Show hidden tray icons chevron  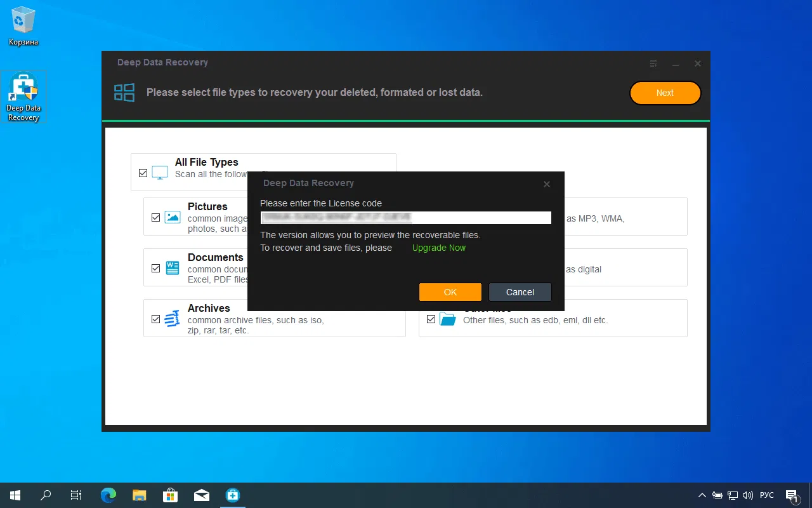point(702,495)
